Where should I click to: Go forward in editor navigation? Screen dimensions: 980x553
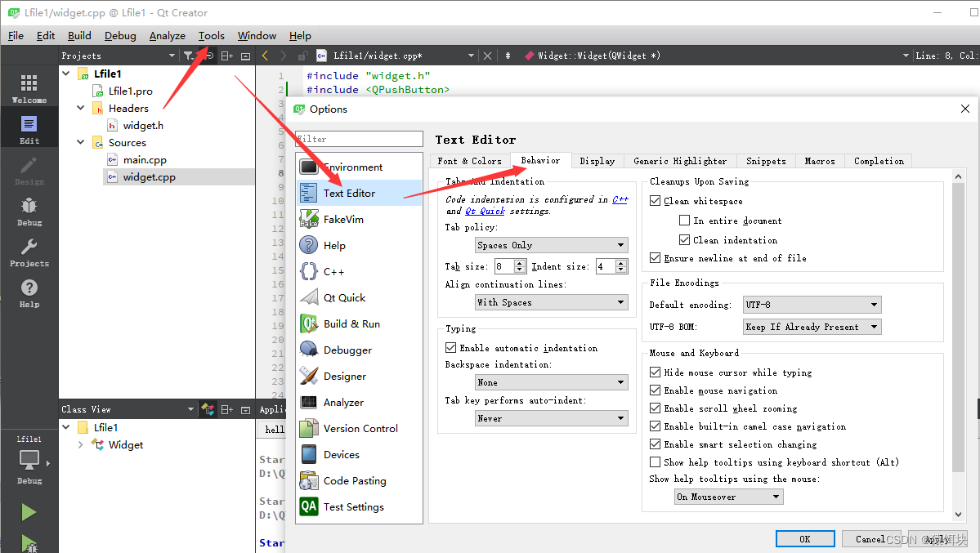(x=283, y=56)
